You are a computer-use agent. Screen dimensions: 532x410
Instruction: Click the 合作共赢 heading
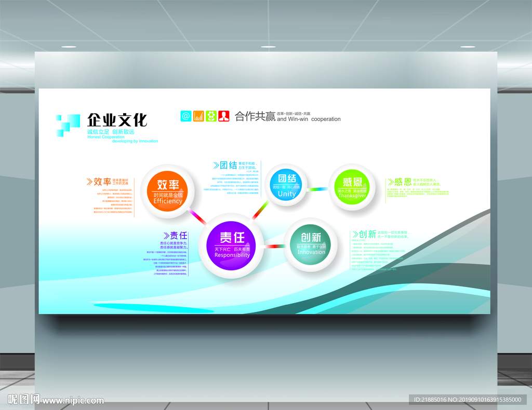click(255, 116)
